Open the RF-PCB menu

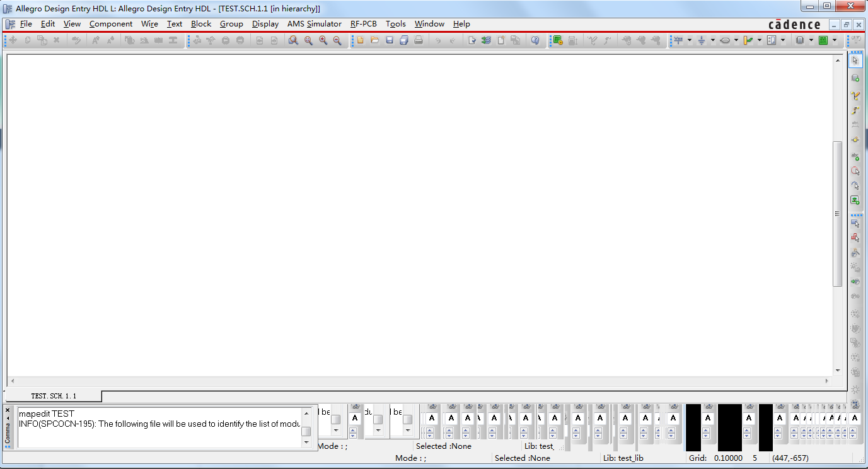tap(363, 24)
